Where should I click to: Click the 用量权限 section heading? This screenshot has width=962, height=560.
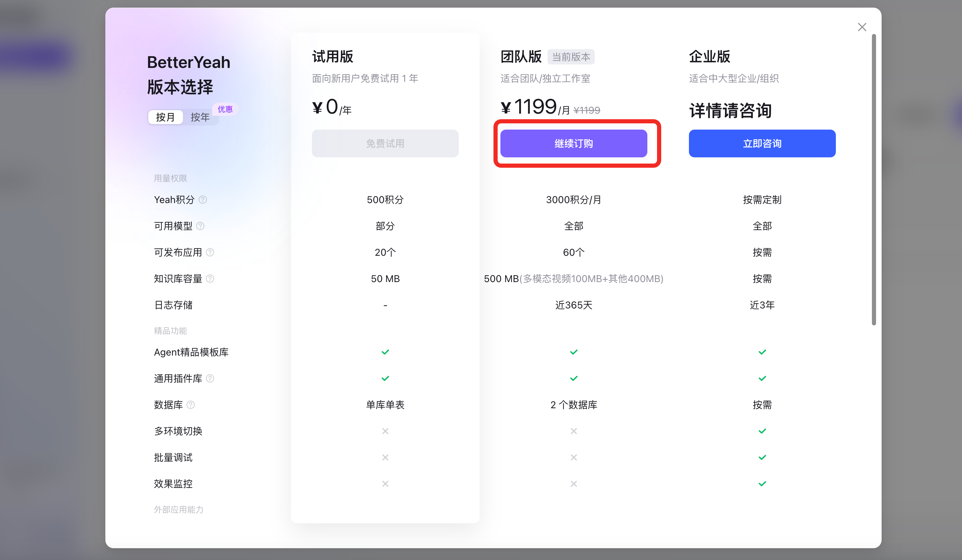click(x=170, y=178)
